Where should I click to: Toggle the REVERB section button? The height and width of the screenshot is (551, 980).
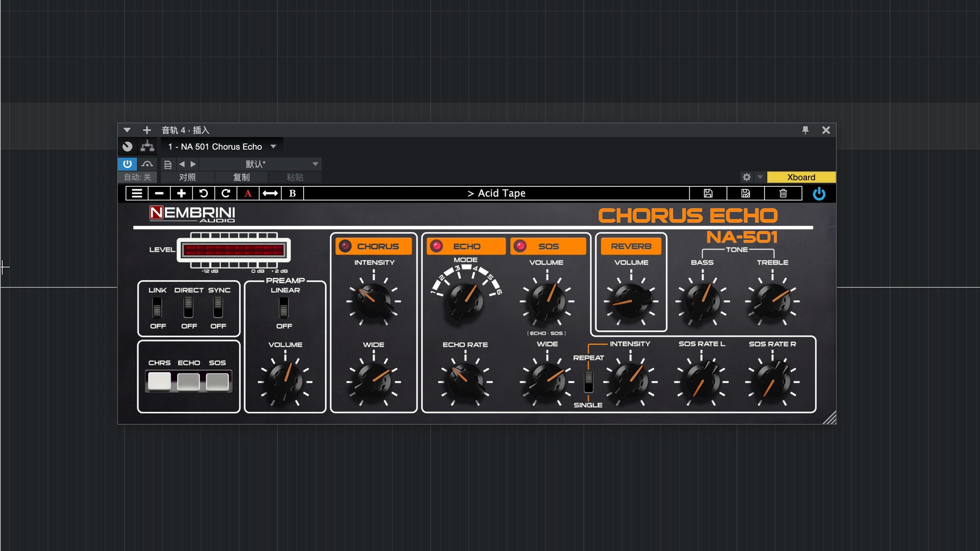click(x=631, y=246)
